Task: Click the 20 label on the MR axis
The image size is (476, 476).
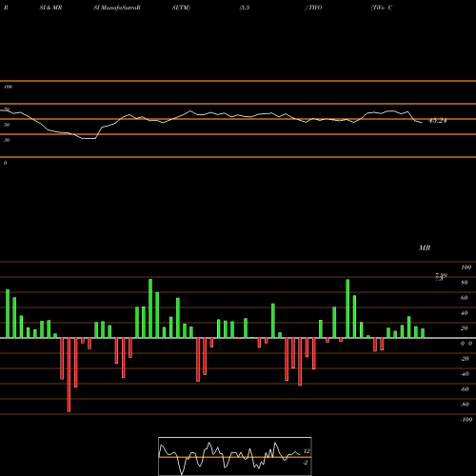Action: [x=465, y=328]
